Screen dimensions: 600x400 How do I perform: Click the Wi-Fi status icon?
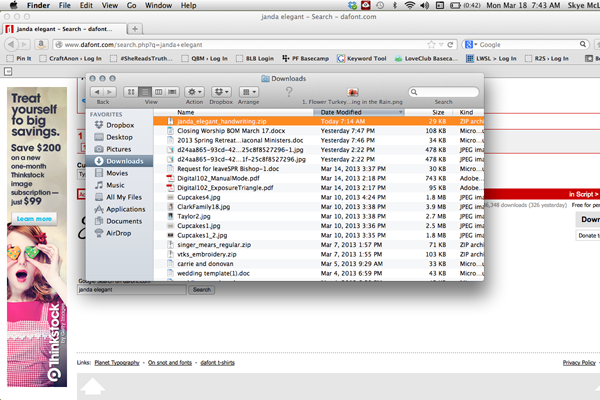point(410,5)
